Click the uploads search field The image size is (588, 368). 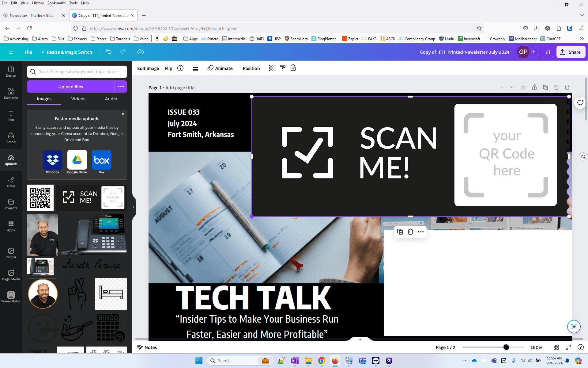point(77,71)
